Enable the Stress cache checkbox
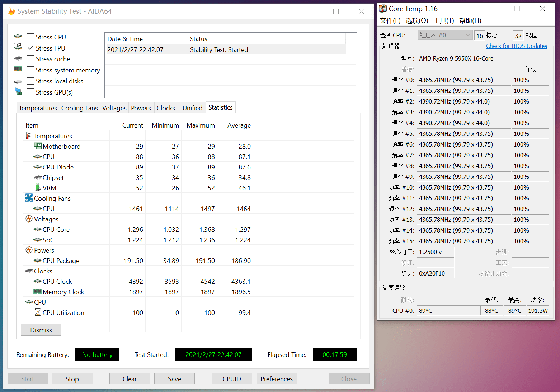 (30, 59)
